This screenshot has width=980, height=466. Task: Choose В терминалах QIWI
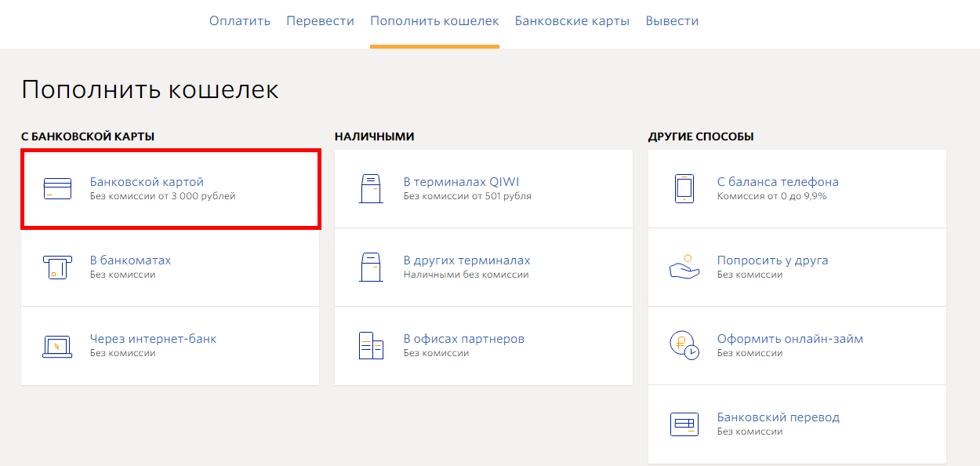point(484,189)
